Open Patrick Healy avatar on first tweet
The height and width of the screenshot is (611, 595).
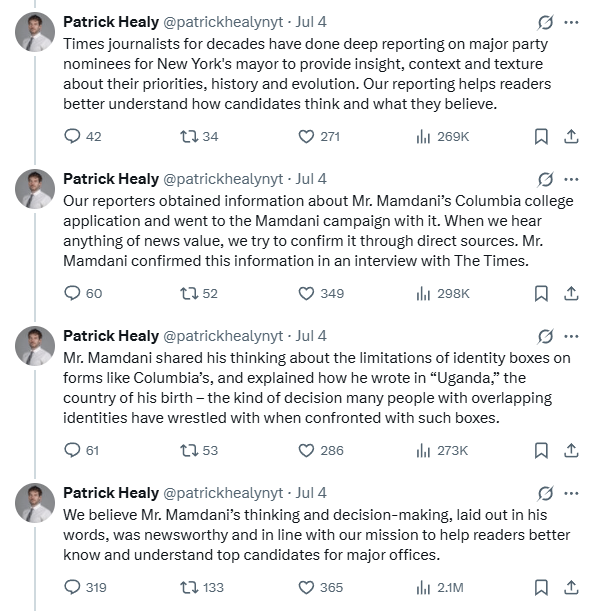35,32
